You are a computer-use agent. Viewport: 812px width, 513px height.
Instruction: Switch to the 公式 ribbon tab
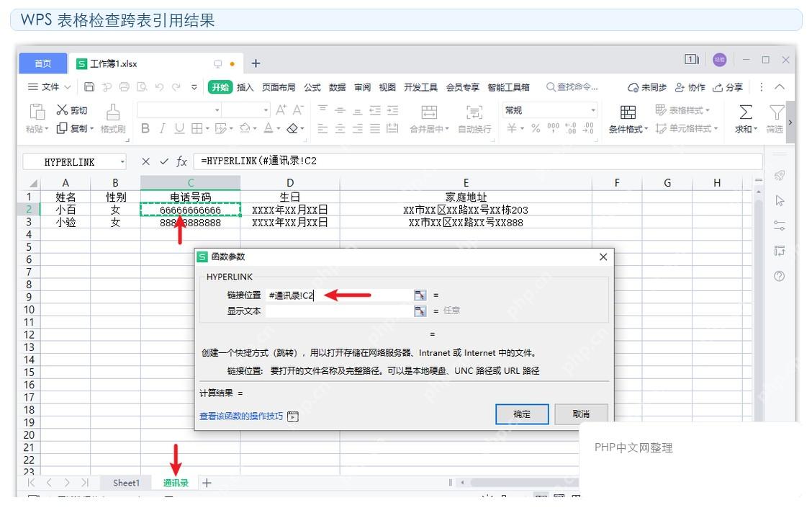[312, 87]
